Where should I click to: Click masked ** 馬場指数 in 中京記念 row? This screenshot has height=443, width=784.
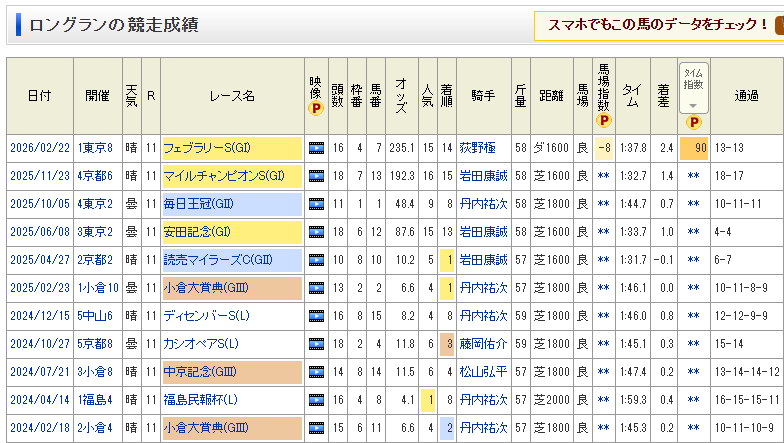603,372
